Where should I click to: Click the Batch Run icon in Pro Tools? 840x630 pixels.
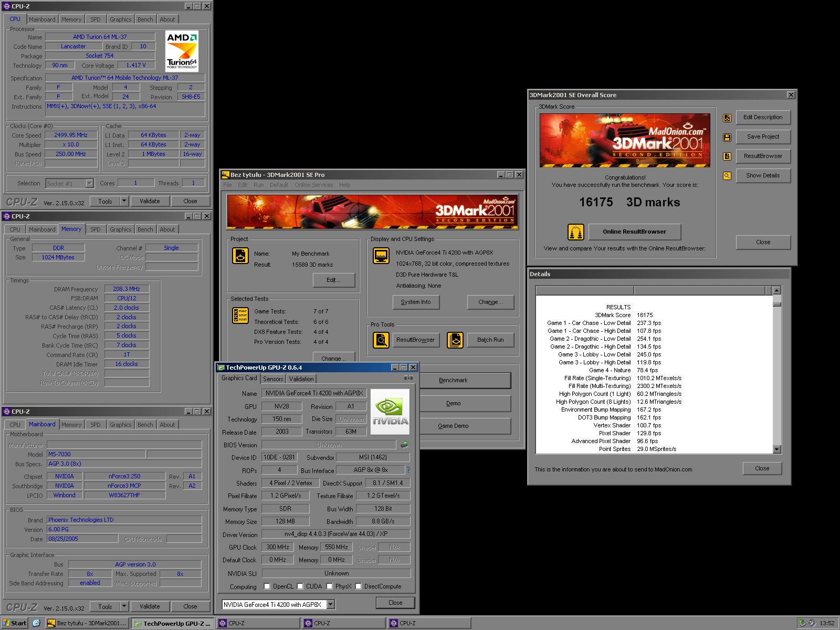(x=455, y=340)
